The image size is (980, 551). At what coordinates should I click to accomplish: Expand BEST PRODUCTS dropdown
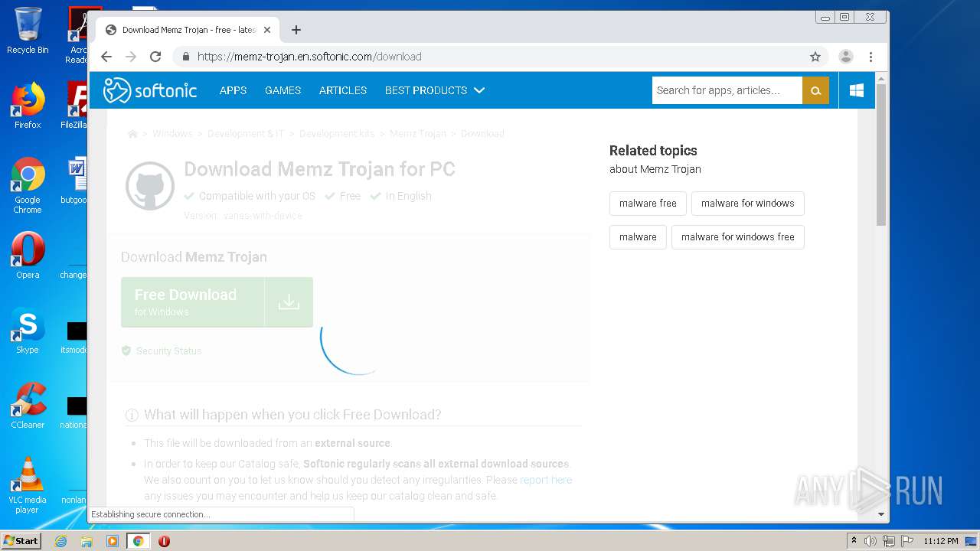point(435,90)
